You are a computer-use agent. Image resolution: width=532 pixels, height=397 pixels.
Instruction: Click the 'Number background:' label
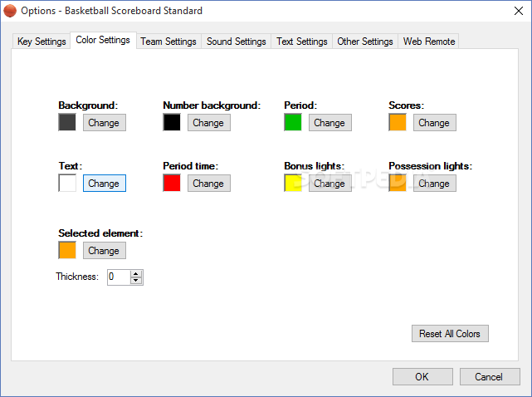(x=212, y=105)
